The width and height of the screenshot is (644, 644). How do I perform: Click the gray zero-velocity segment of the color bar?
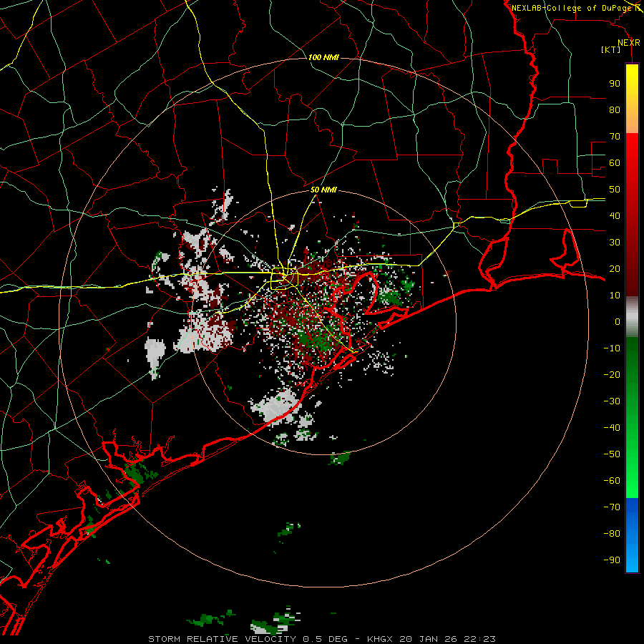pyautogui.click(x=632, y=317)
